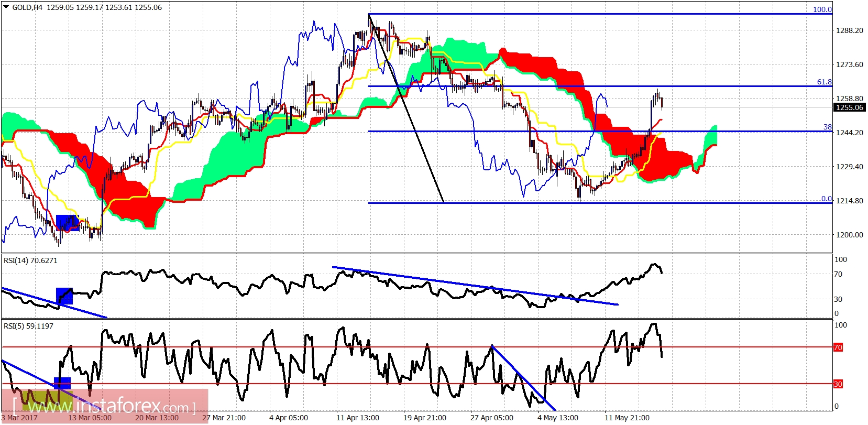This screenshot has height=425, width=868.
Task: Click the 70 scale value in RSI(14) panel
Action: click(838, 274)
